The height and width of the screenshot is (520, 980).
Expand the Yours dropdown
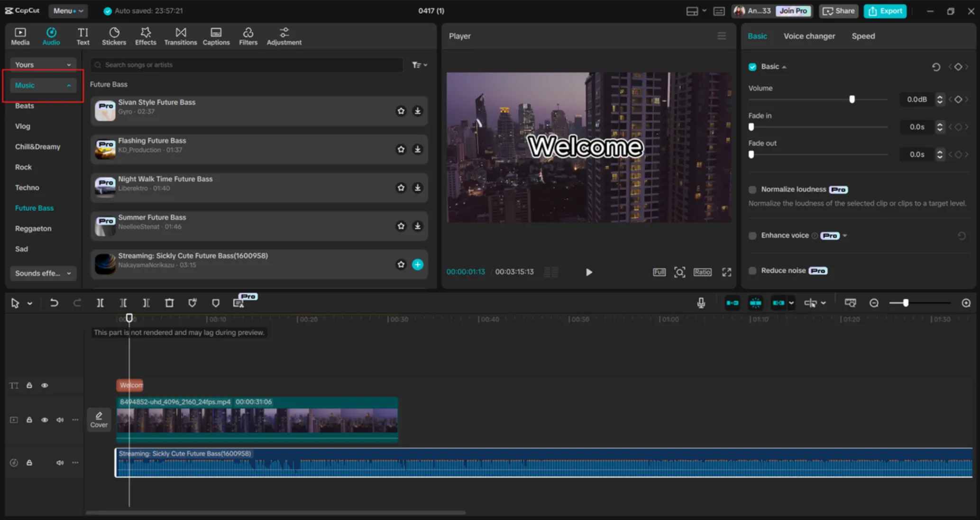pos(43,64)
